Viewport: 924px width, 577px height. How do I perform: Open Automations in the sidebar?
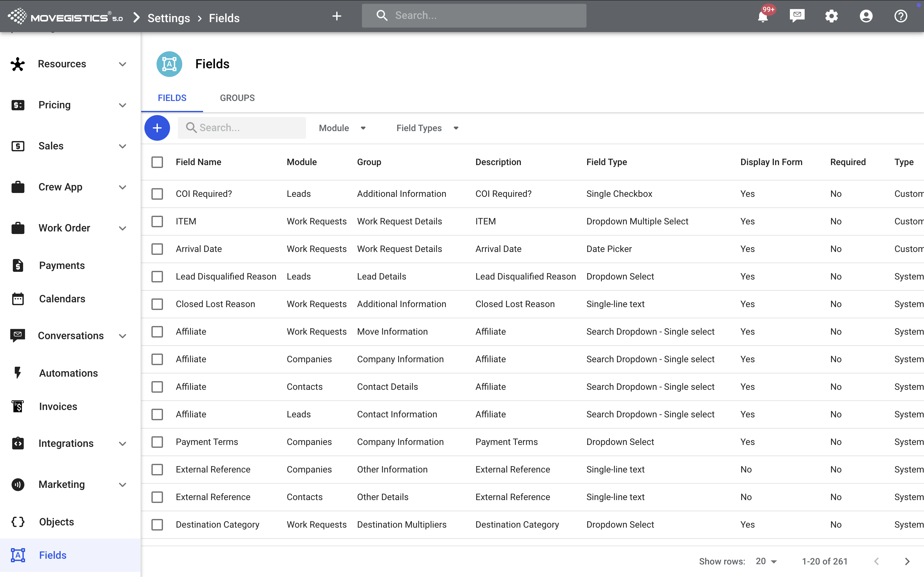tap(68, 373)
